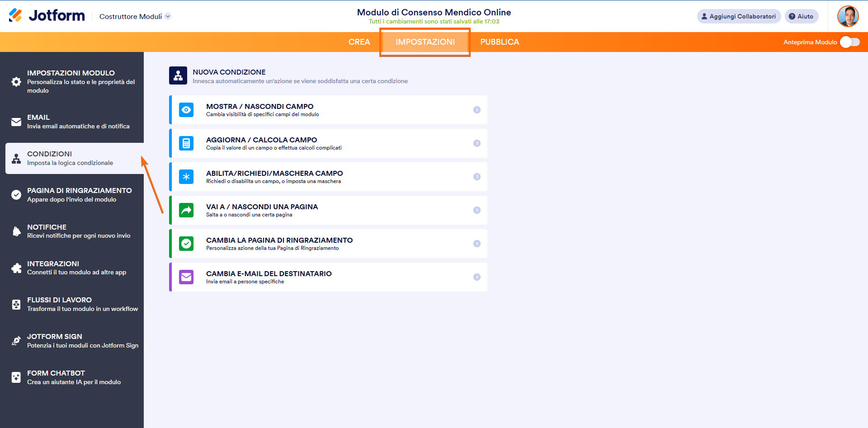Image resolution: width=868 pixels, height=428 pixels.
Task: Open the user profile avatar
Action: coord(848,16)
